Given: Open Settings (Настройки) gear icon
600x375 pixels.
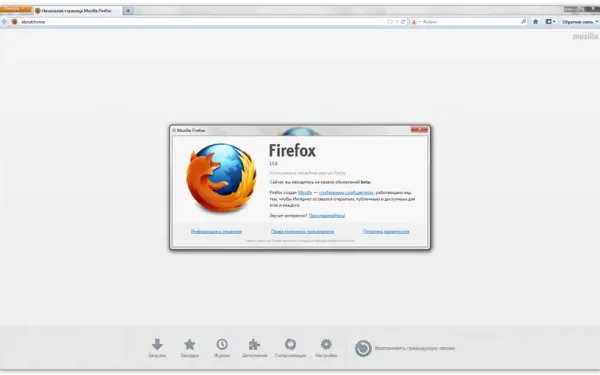Looking at the screenshot, I should [x=326, y=348].
